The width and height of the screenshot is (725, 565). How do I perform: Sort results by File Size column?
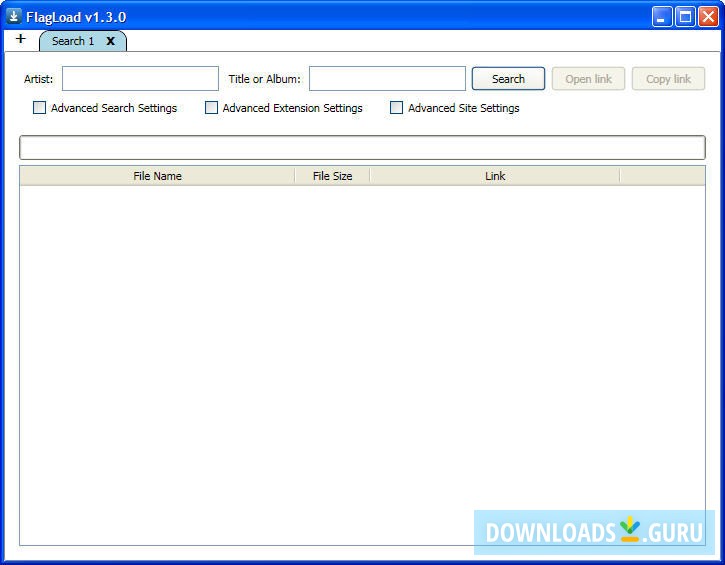pos(332,176)
